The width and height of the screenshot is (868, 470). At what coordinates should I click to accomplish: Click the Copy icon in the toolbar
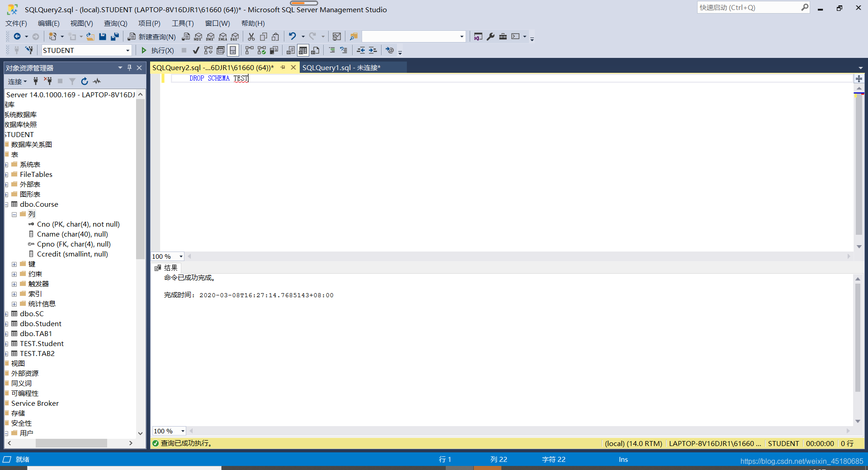click(x=264, y=37)
